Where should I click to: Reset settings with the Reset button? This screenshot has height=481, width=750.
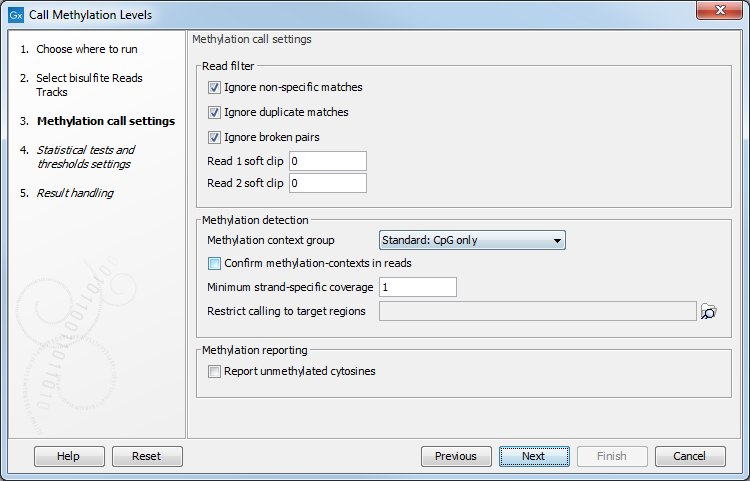[146, 456]
